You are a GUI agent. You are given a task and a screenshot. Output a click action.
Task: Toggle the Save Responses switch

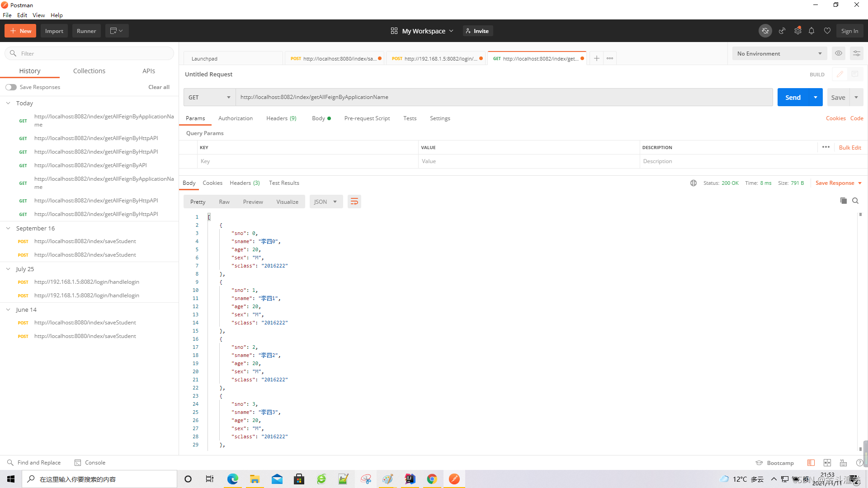(11, 87)
